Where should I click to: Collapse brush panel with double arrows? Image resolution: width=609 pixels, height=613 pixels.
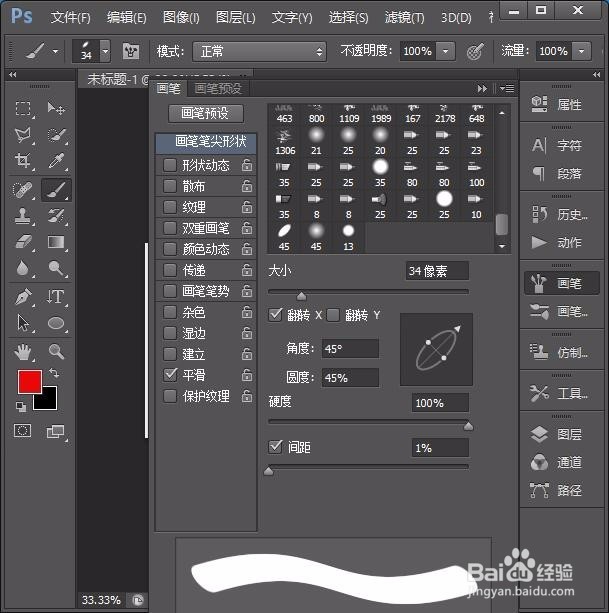(482, 89)
